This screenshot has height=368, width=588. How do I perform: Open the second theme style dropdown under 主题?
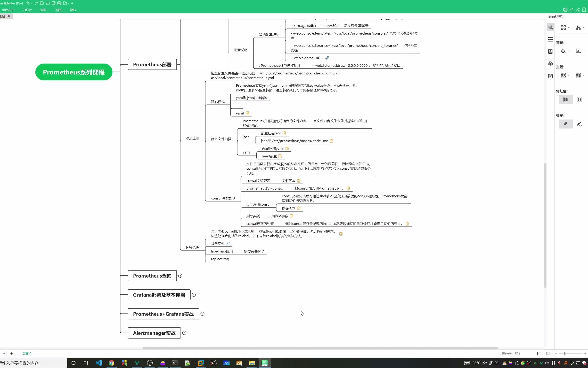coord(580,75)
